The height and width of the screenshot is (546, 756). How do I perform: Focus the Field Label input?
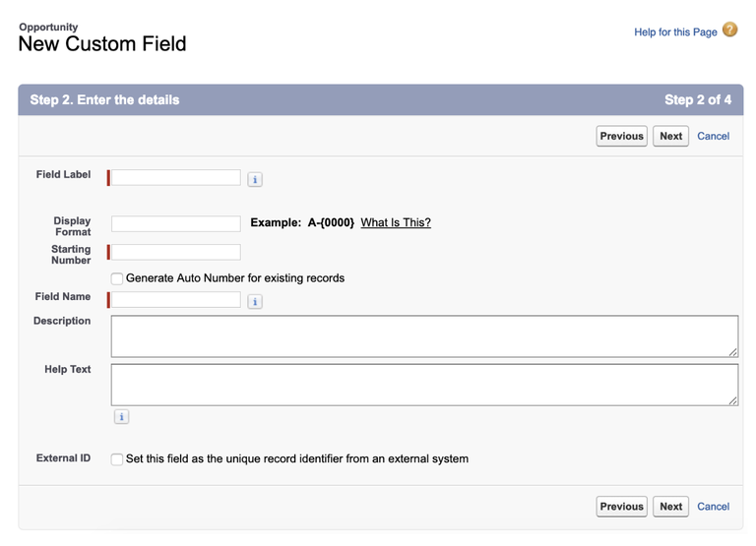point(176,177)
